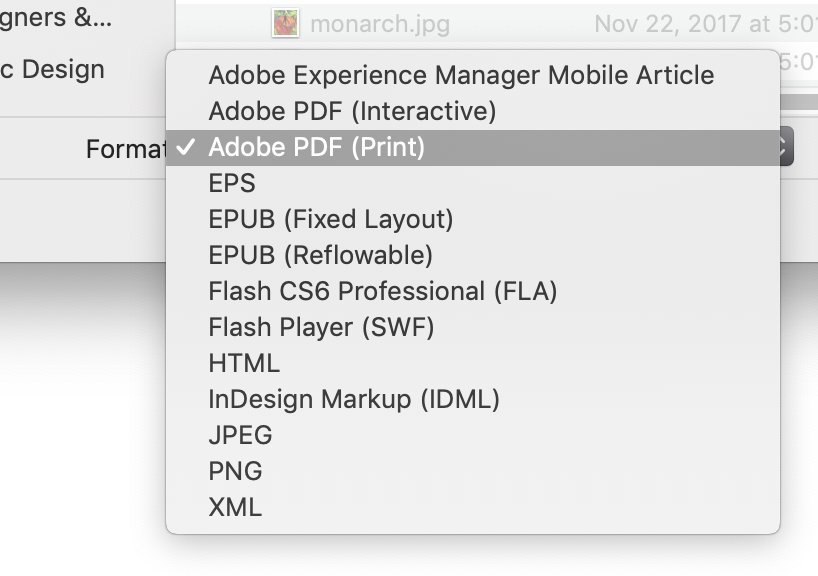Choose InDesign Markup (IDML) format

473,399
